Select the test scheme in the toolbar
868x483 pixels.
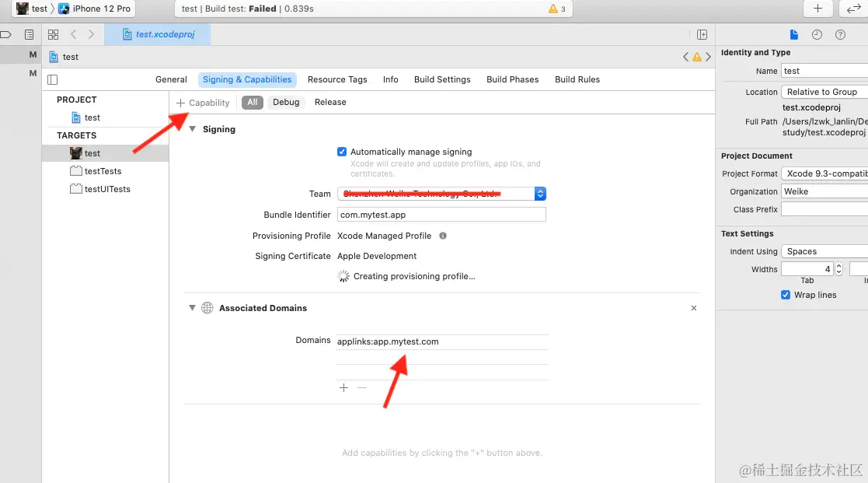pos(32,9)
